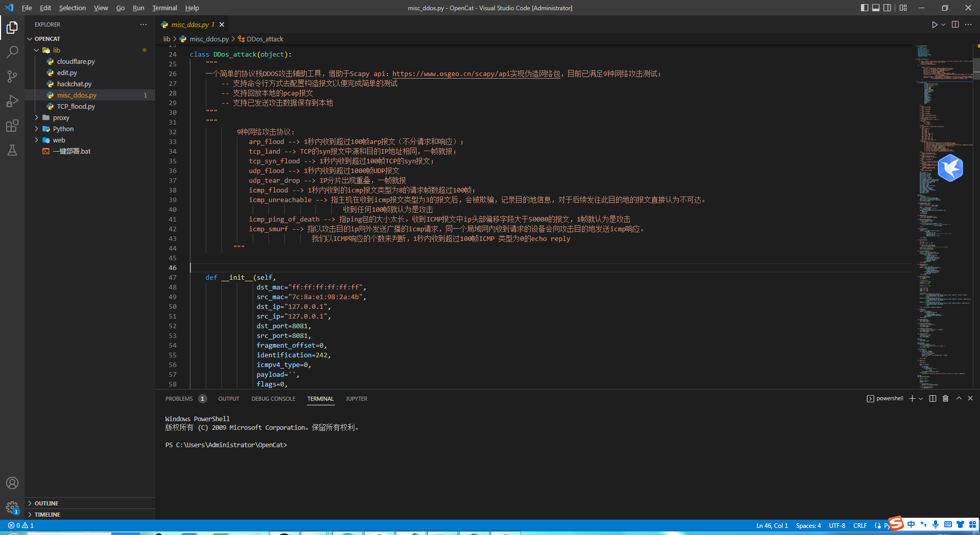Open the Accounts icon
The image size is (980, 535).
[x=12, y=483]
